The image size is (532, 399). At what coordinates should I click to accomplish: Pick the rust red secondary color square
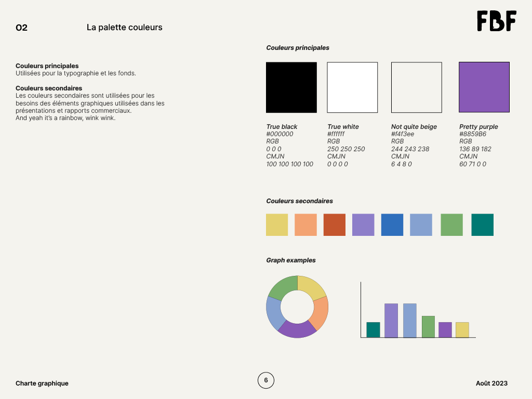[335, 224]
